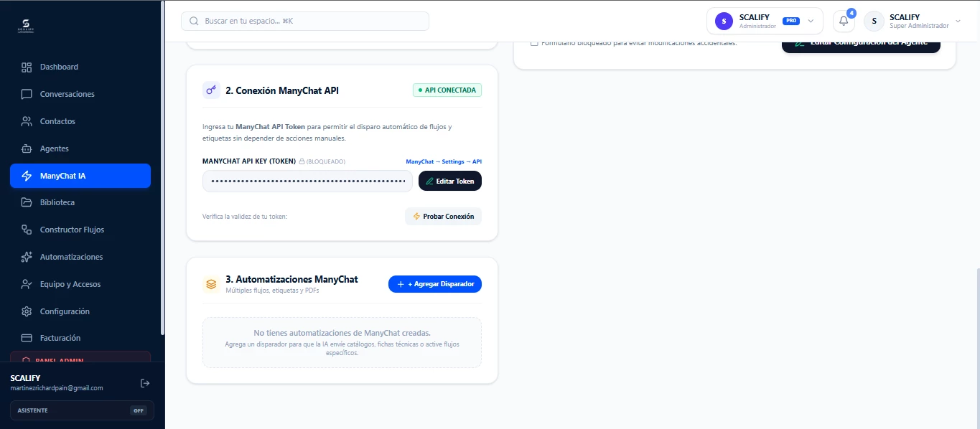Click the Agentes robot icon

click(x=27, y=149)
